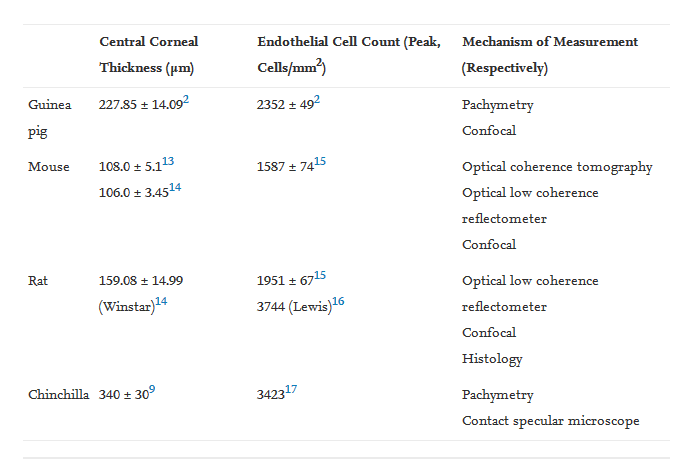This screenshot has height=473, width=685.
Task: Click the Endothelial Cell Count column header
Action: 342,55
